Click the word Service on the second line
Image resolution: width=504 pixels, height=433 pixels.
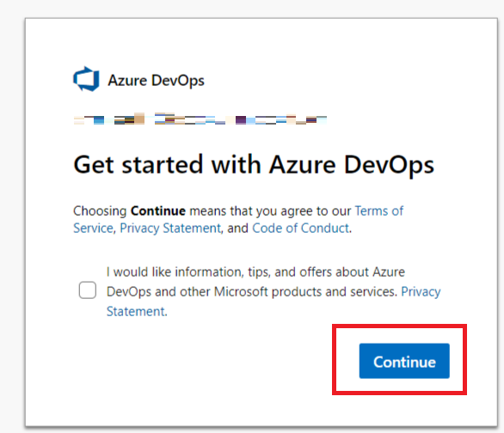coord(93,229)
